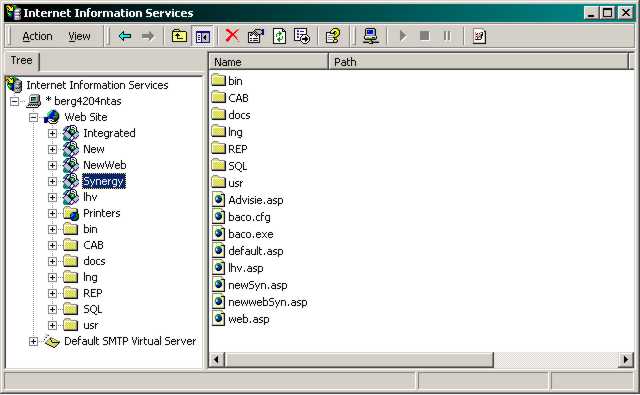Expand Default SMTP Virtual Server
This screenshot has width=640, height=395.
(x=33, y=341)
